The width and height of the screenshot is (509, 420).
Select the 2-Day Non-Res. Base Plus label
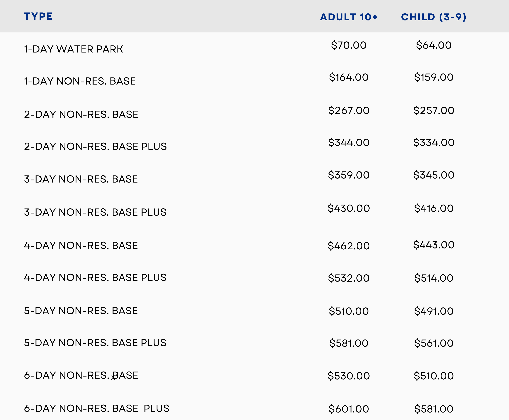click(95, 146)
